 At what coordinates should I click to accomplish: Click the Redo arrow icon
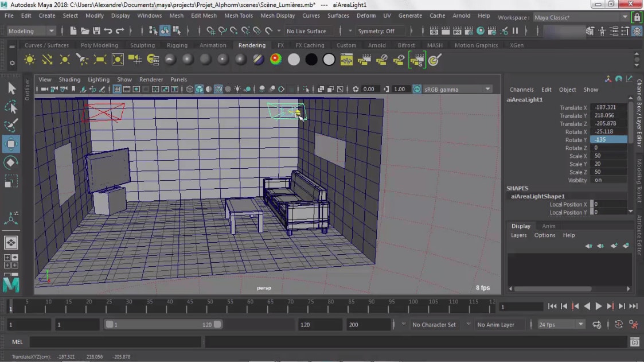click(120, 31)
